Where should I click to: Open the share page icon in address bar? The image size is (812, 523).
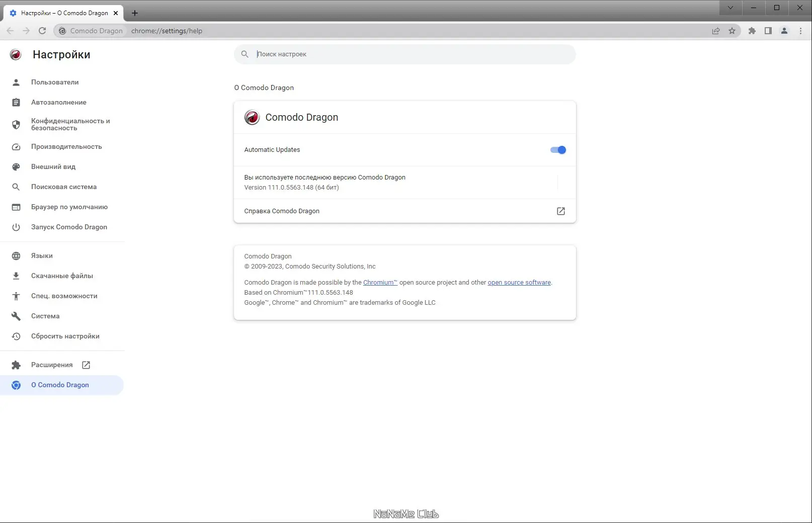point(716,31)
